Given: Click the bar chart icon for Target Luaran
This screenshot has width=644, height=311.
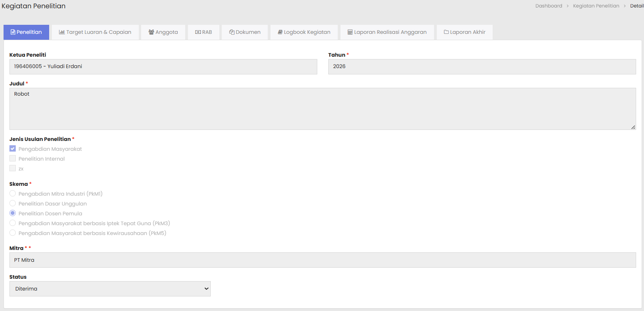Looking at the screenshot, I should click(x=62, y=32).
